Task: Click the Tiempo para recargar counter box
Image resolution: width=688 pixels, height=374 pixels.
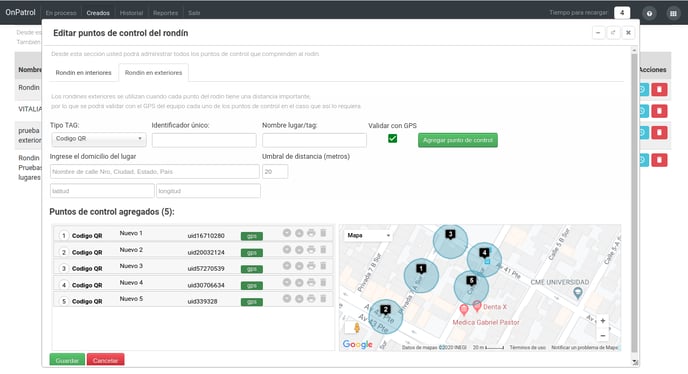Action: pyautogui.click(x=622, y=13)
